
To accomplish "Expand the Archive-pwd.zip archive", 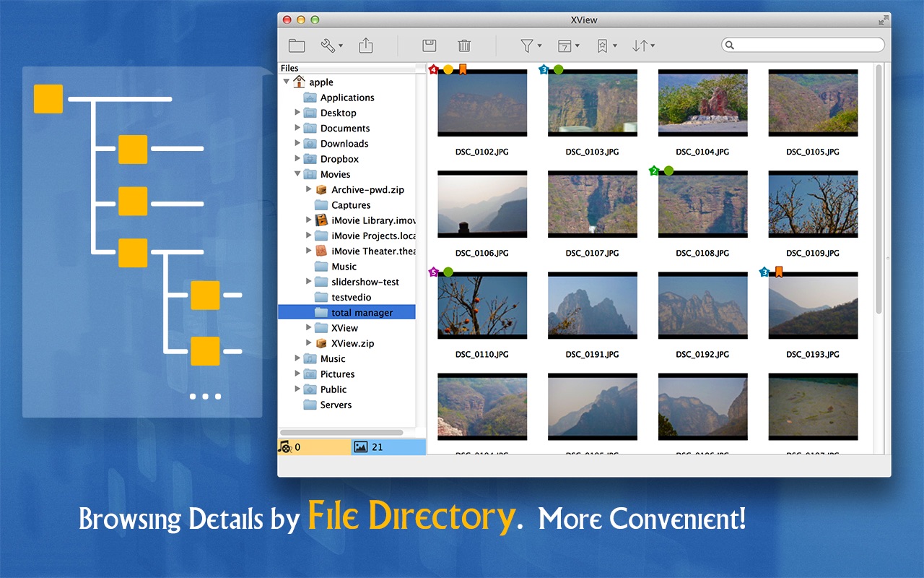I will (x=309, y=189).
